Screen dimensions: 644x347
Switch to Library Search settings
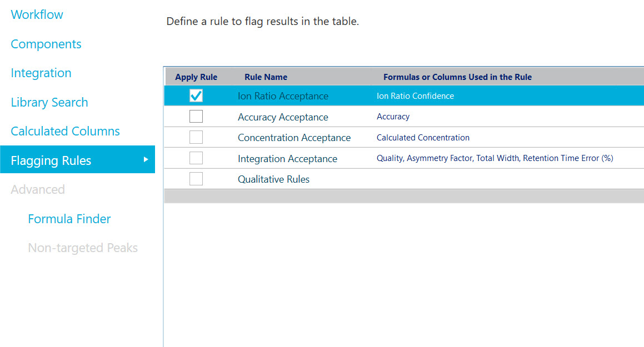(x=49, y=103)
